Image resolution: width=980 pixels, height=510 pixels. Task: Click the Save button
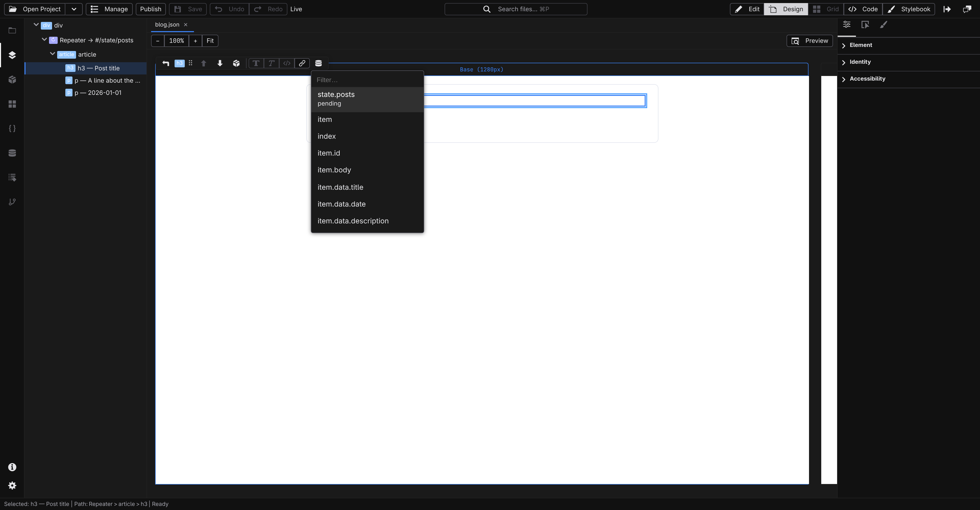[x=188, y=9]
